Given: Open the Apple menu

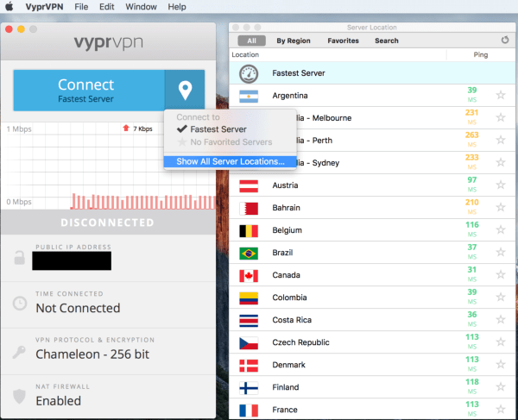Looking at the screenshot, I should click(9, 6).
